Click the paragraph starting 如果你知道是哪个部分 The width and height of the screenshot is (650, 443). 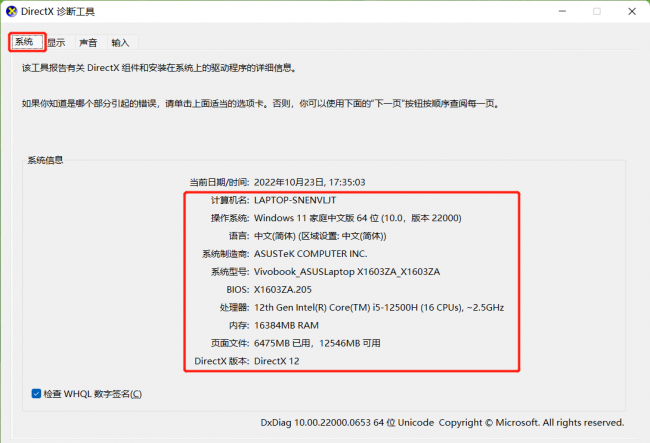pos(261,104)
